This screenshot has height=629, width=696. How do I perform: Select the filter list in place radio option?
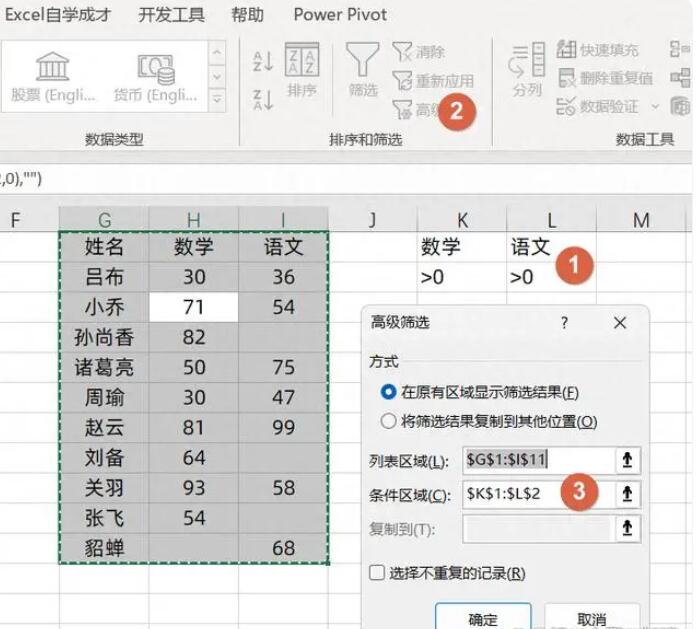point(389,392)
